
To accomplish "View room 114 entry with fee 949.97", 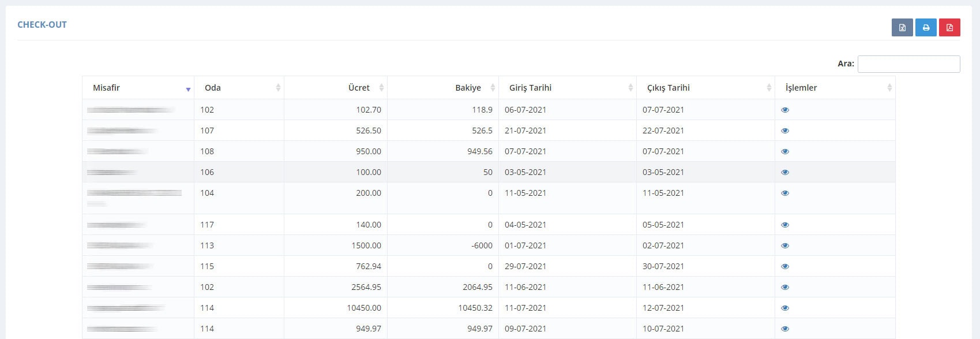I will [x=785, y=329].
